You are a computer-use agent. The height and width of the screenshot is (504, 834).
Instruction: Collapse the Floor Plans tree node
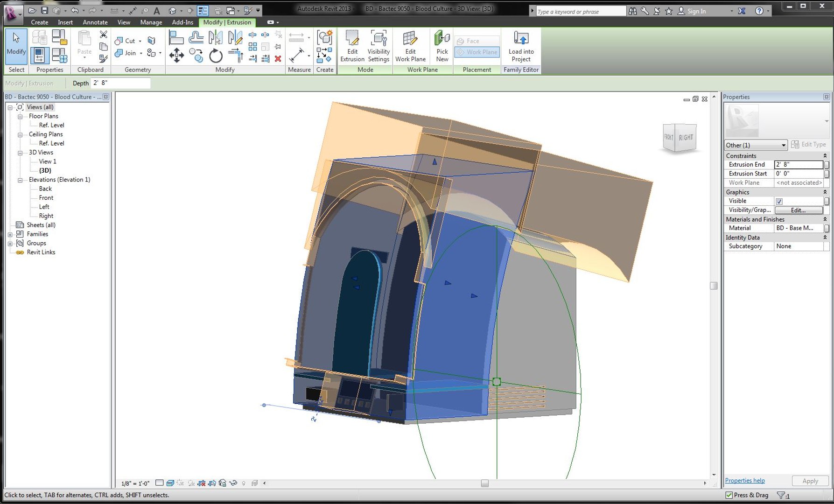point(20,117)
